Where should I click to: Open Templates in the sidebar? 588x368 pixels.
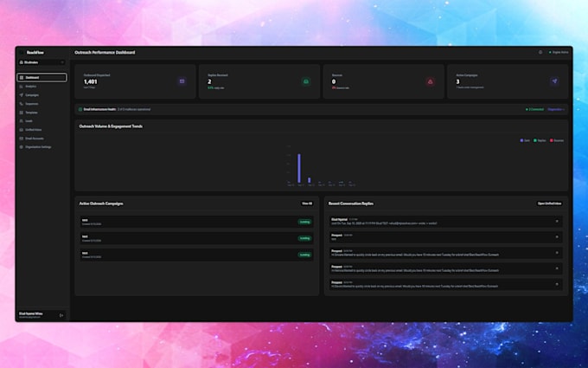pos(42,113)
